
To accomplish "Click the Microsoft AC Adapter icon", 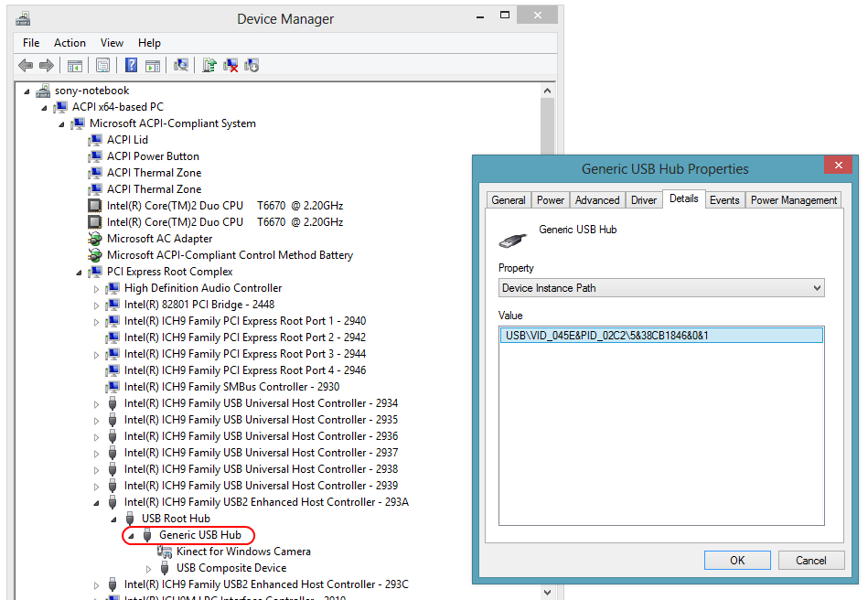I will (x=95, y=239).
